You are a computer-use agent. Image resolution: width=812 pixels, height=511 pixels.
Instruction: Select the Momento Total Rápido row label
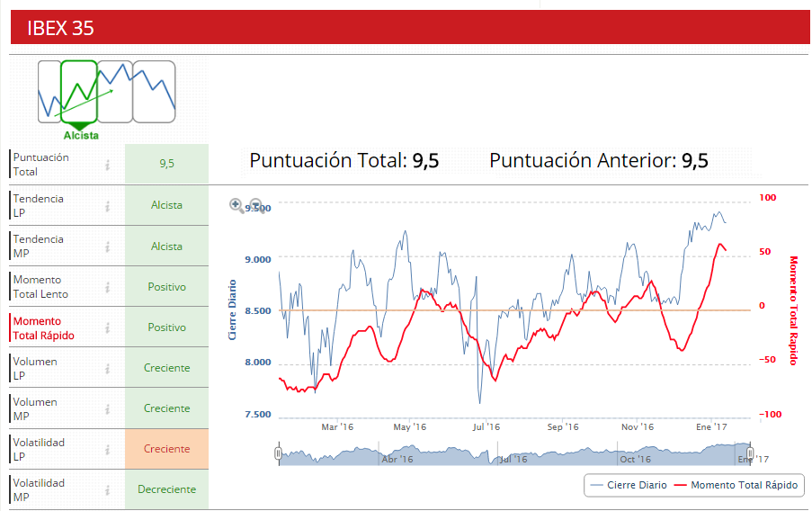[43, 328]
